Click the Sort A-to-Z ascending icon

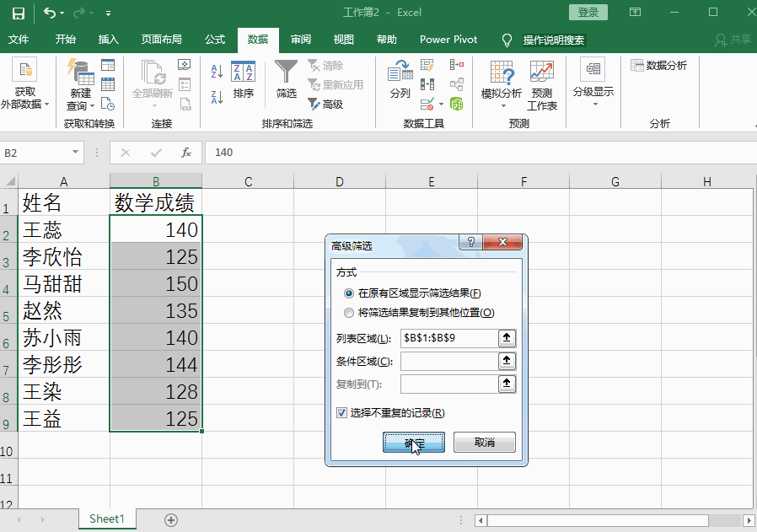pyautogui.click(x=217, y=73)
